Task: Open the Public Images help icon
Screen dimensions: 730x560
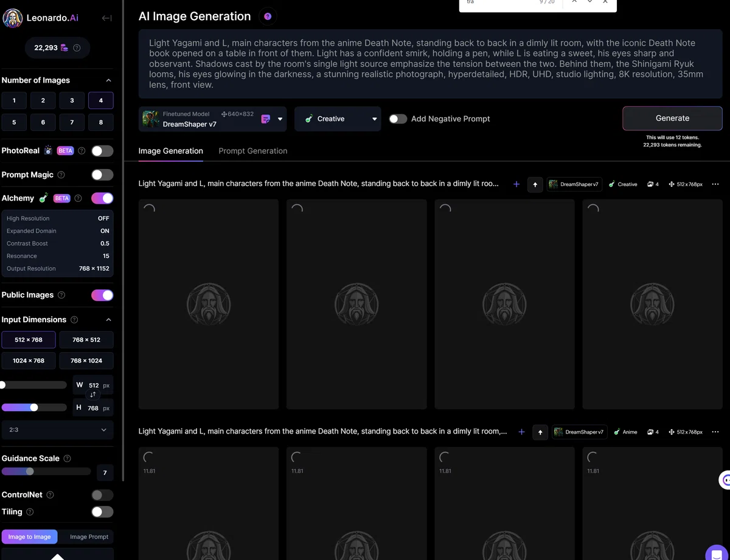Action: (x=61, y=295)
